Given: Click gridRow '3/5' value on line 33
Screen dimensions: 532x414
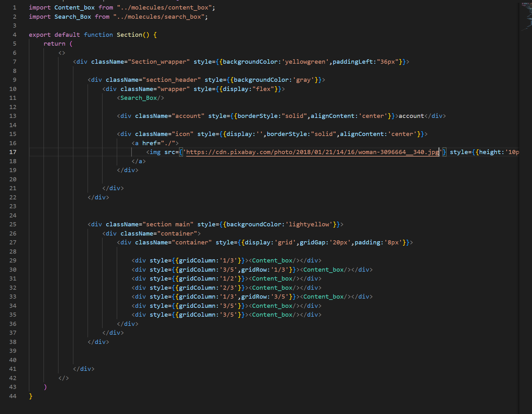Looking at the screenshot, I should pos(280,297).
